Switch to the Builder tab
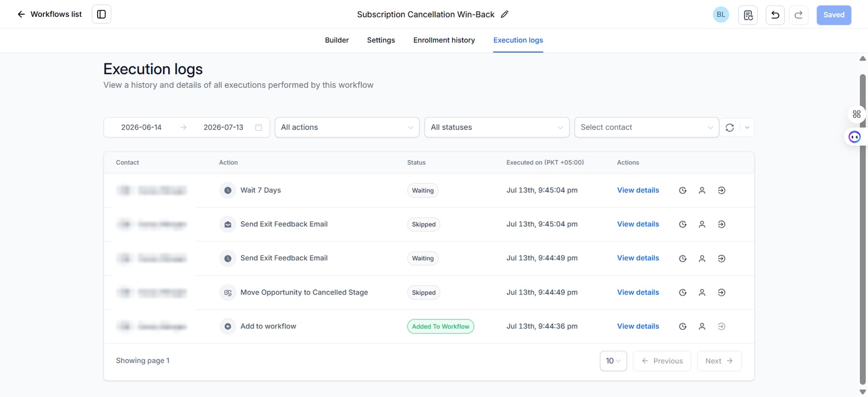868x397 pixels. tap(337, 40)
